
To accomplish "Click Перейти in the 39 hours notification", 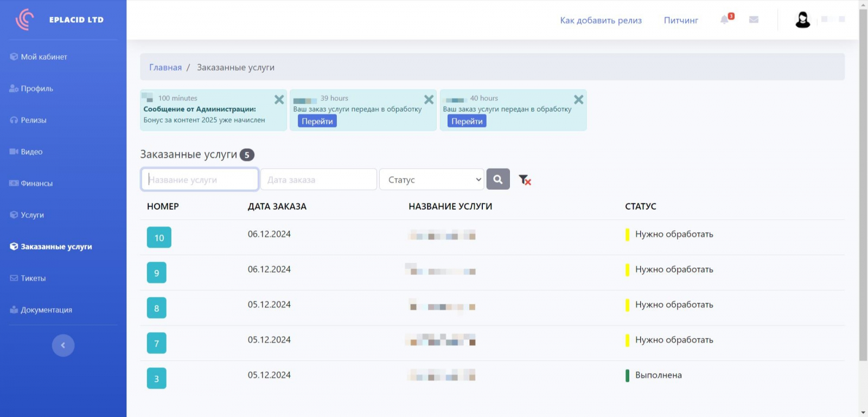I will (x=317, y=121).
